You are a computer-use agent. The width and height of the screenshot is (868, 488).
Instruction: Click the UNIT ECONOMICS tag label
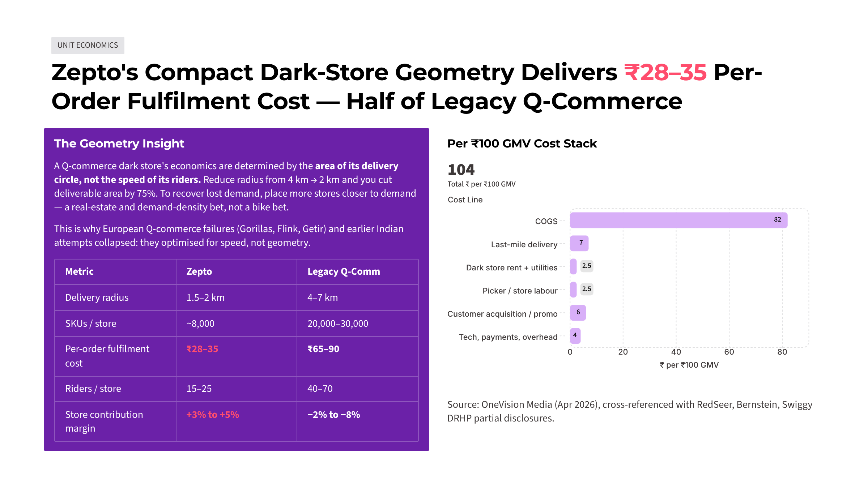coord(88,45)
